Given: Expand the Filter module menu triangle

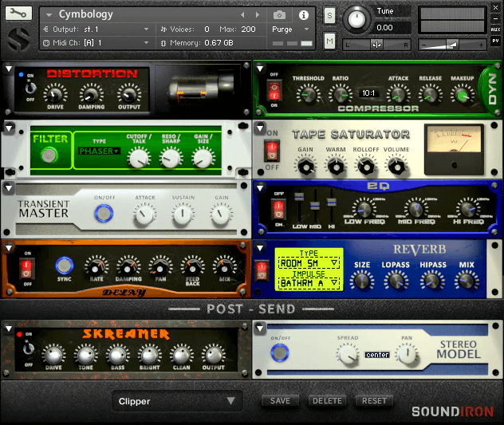Looking at the screenshot, I should coord(9,128).
